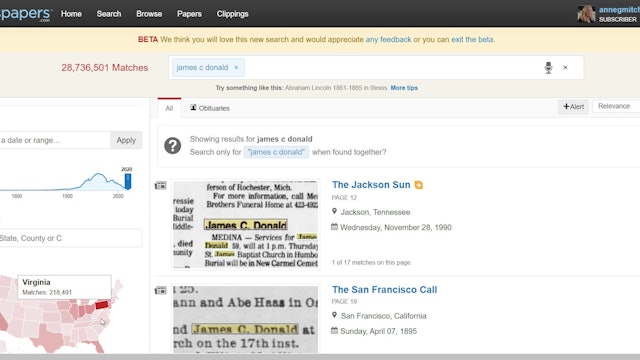
Task: Follow the 'exit the beta' link
Action: [x=472, y=40]
